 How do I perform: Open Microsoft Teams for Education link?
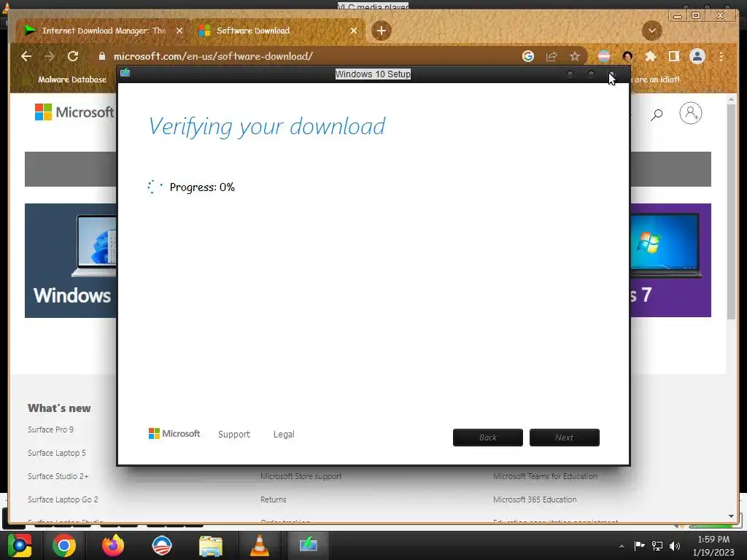(x=545, y=476)
